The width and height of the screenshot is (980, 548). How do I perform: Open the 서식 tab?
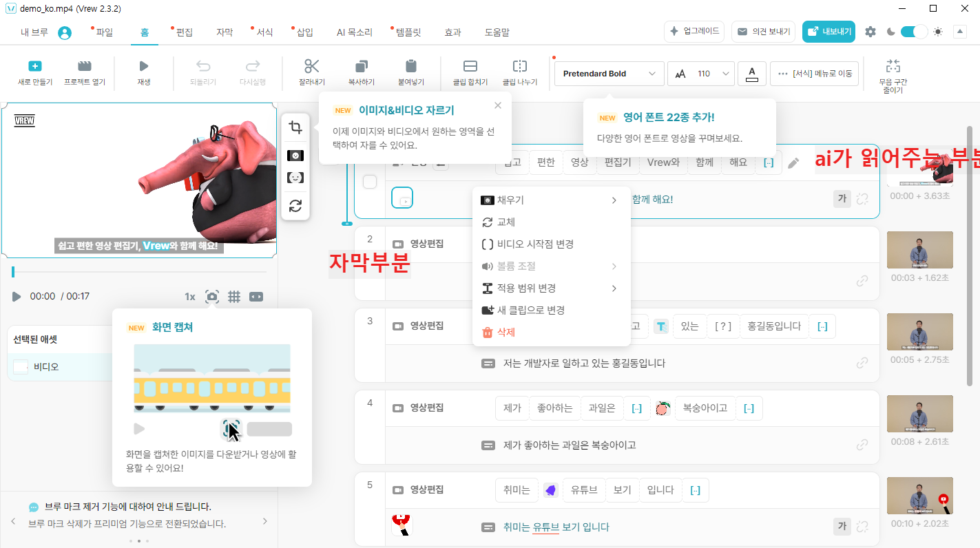264,32
